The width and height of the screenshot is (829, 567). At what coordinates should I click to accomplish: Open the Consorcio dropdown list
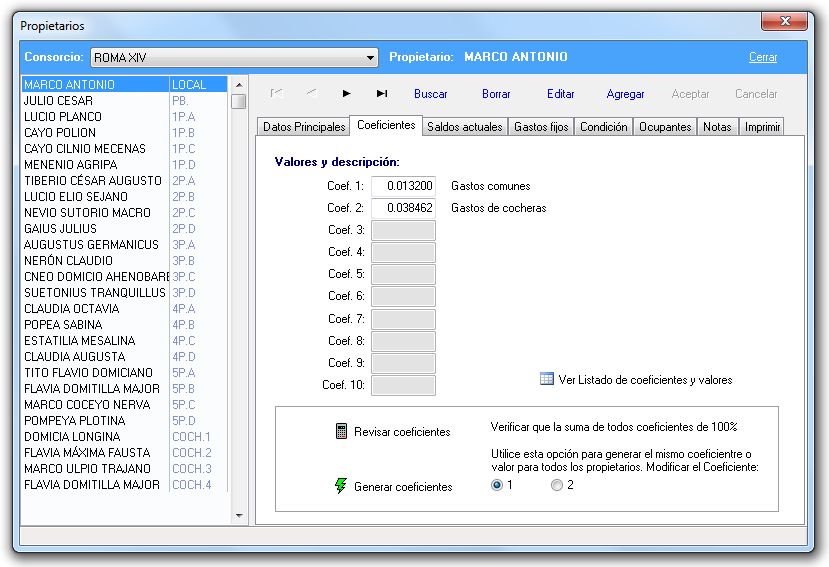coord(371,58)
